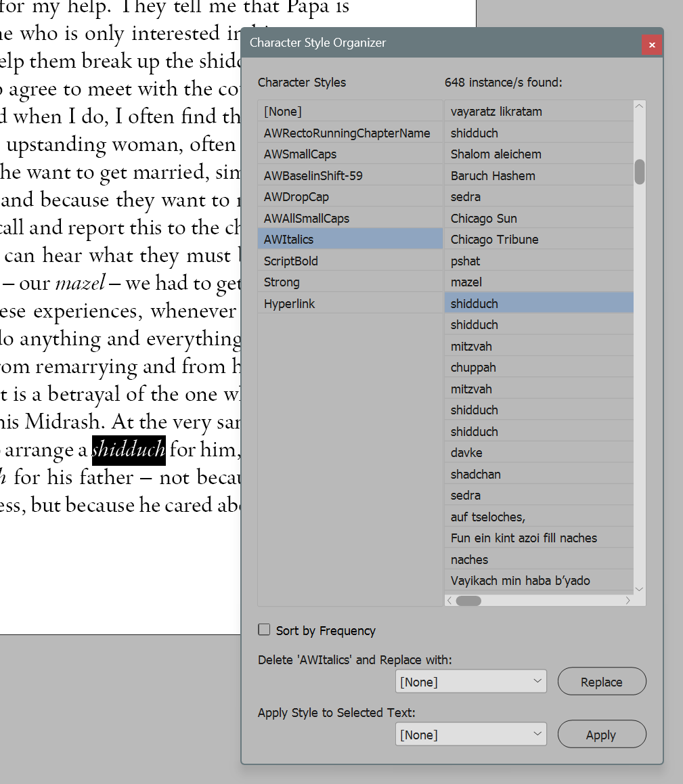Select the AWRectoRunningChapterName style
The image size is (683, 784).
[x=350, y=133]
